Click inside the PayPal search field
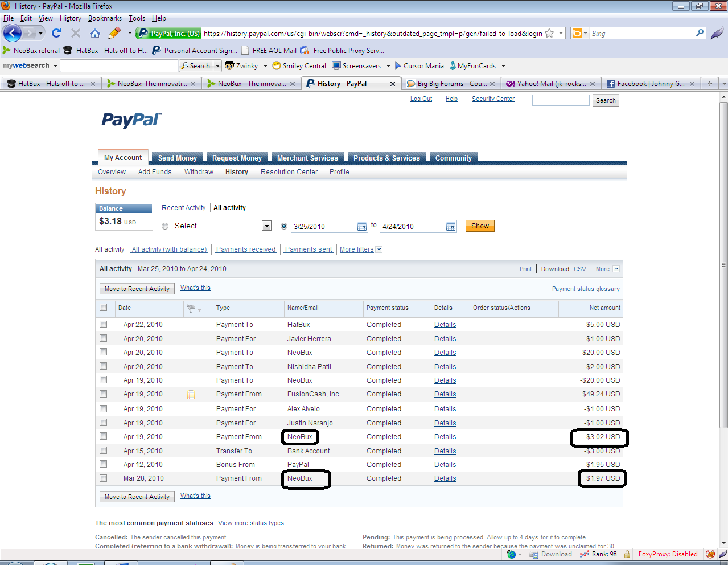The width and height of the screenshot is (728, 565). [560, 100]
